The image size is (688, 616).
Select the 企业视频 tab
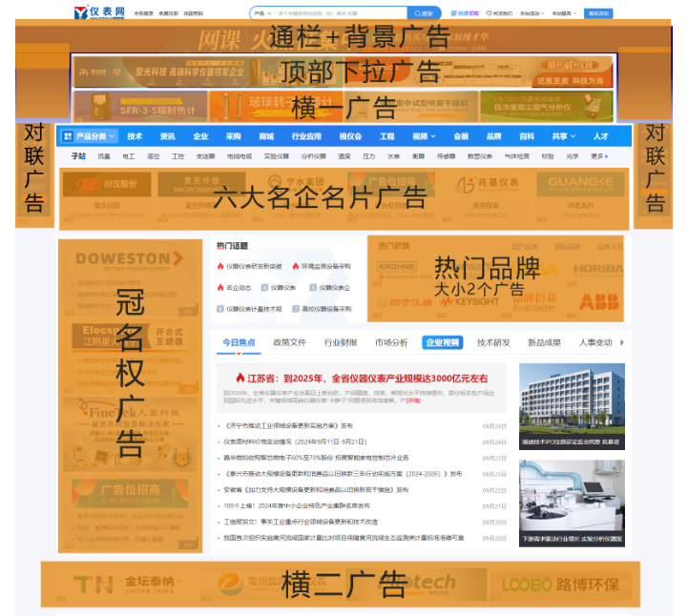pos(442,342)
